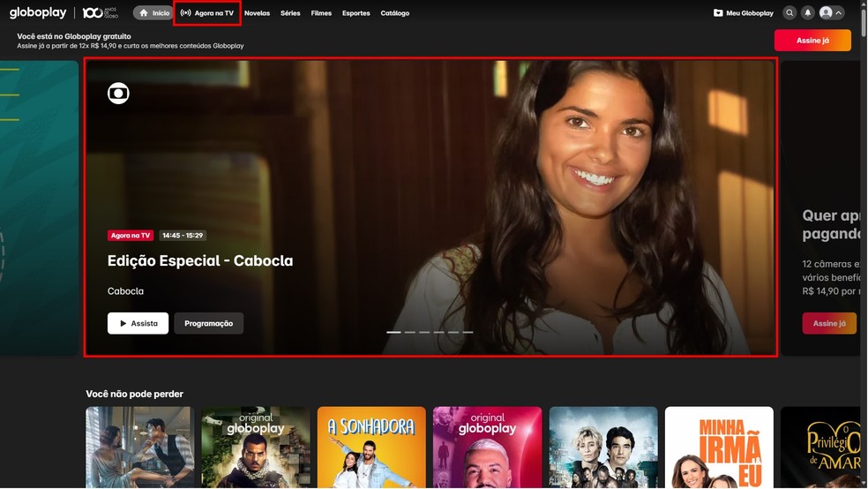
Task: Show previous teal slide on left
Action: tap(39, 207)
